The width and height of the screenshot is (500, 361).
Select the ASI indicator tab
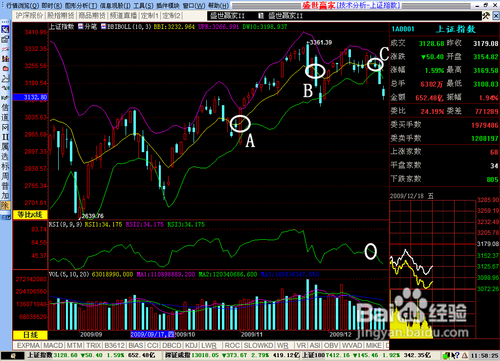315,346
